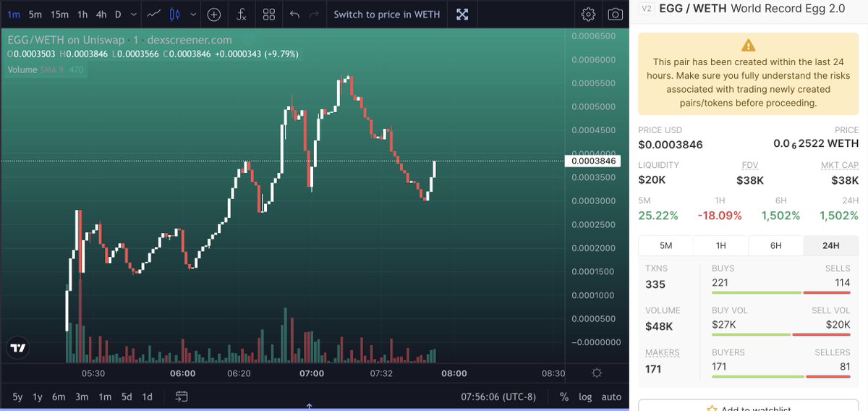Expand the timeframe interval dropdown arrow
Screen dimensions: 868x411
coord(132,14)
